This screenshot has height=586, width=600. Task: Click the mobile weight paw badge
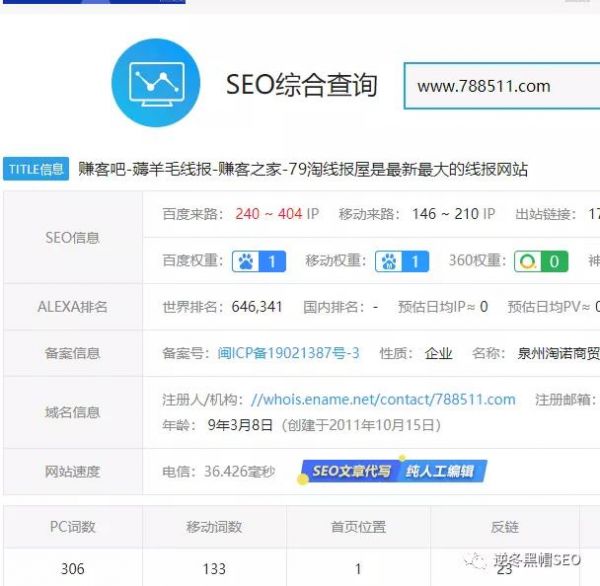coord(402,262)
